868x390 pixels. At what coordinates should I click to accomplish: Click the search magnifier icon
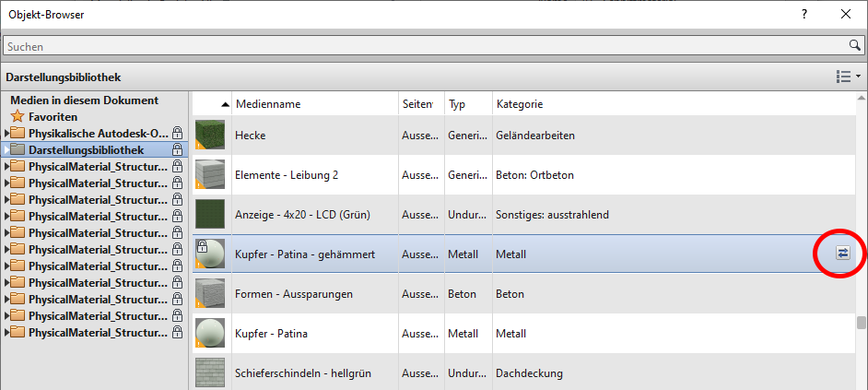[x=854, y=45]
